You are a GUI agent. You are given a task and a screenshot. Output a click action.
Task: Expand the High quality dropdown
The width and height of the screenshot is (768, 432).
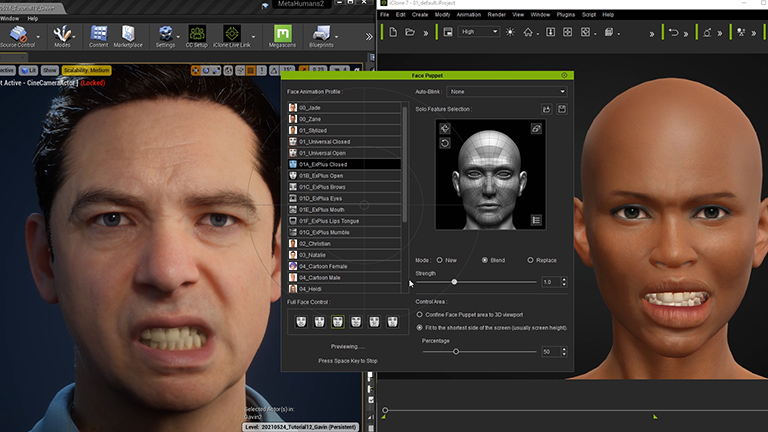click(x=479, y=32)
